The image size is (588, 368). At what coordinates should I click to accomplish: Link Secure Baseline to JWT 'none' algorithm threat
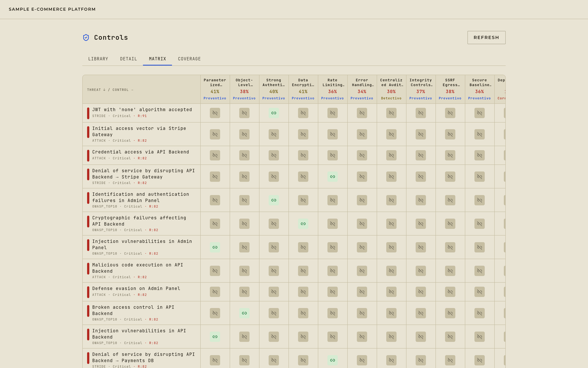pyautogui.click(x=479, y=113)
